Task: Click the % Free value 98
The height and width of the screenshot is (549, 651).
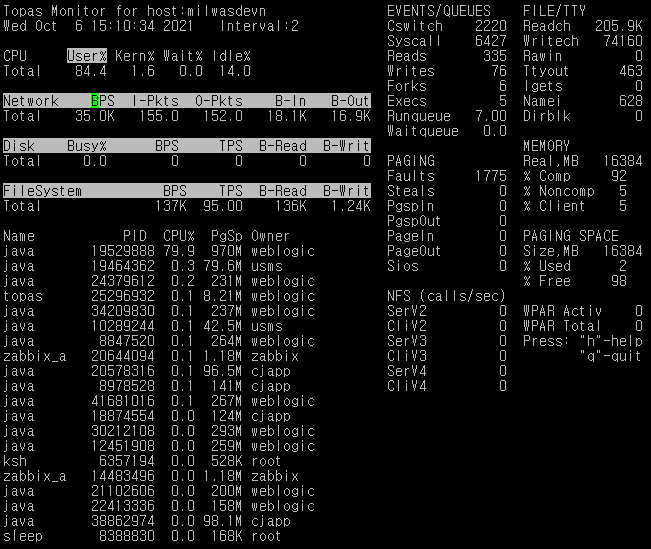Action: click(x=619, y=281)
